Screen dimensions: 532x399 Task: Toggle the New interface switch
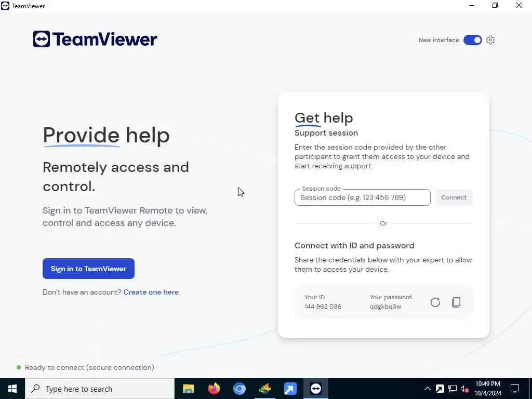click(473, 40)
